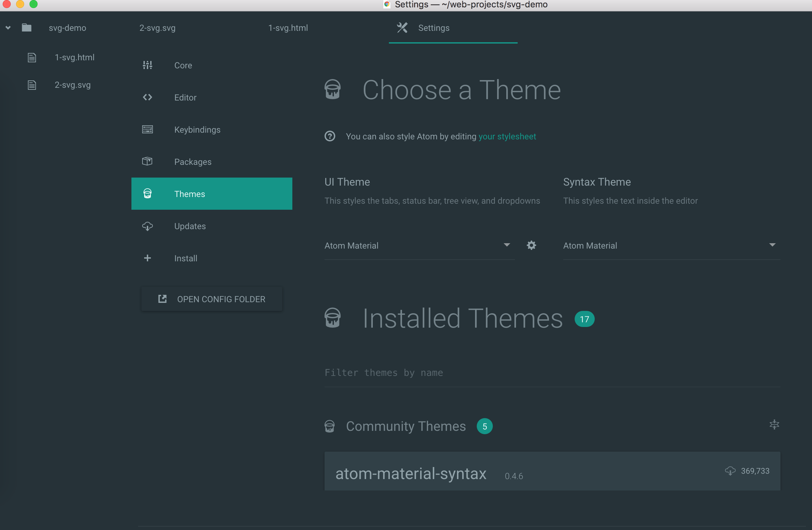Click the download count 369,733
Screen dimensions: 812x530
pyautogui.click(x=755, y=471)
